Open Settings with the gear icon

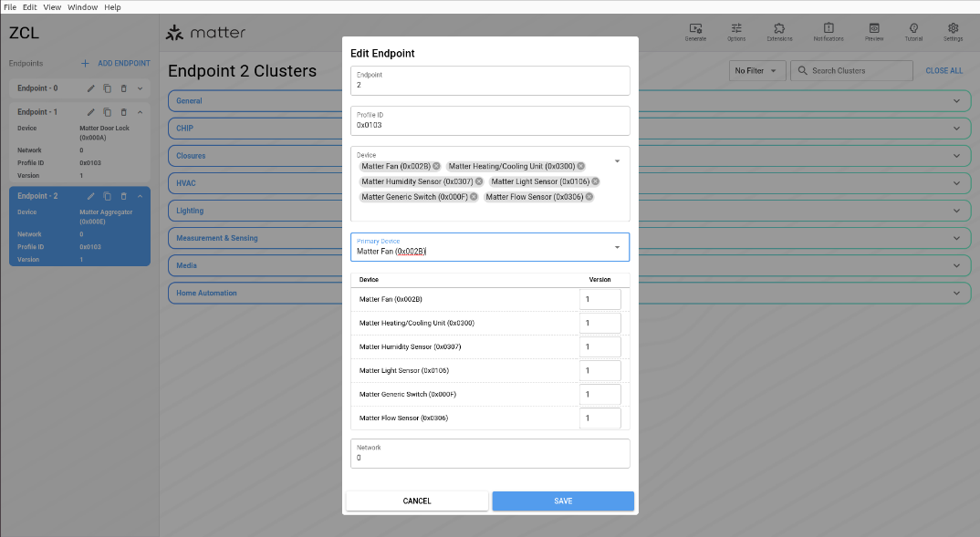[953, 30]
